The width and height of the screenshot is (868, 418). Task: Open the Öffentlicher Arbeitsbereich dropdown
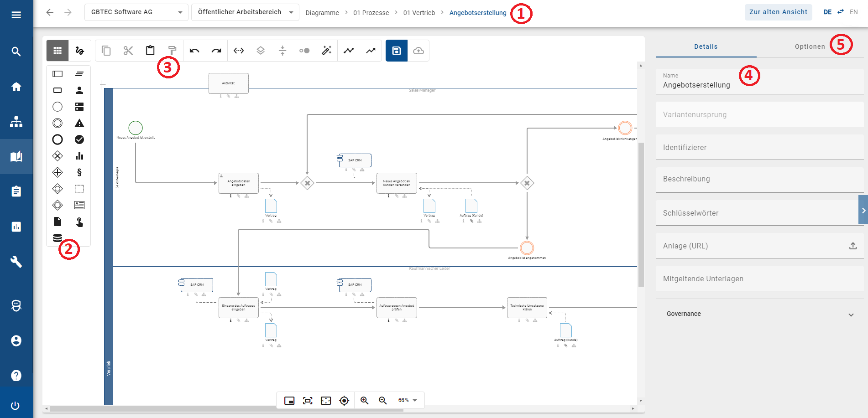coord(245,12)
